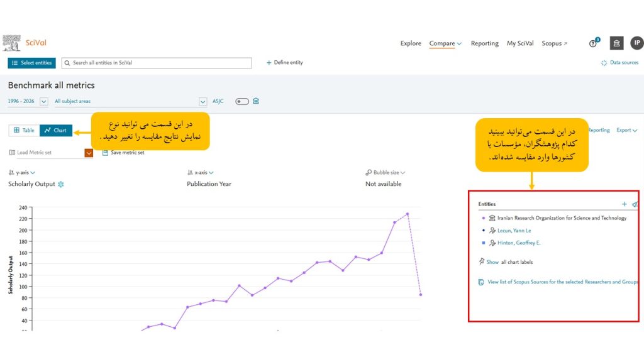
Task: Open the Reporting menu in header
Action: [x=485, y=43]
